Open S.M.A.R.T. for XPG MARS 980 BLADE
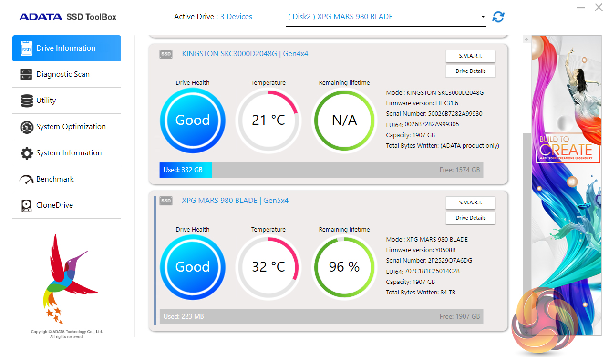This screenshot has width=609, height=364. coord(471,202)
